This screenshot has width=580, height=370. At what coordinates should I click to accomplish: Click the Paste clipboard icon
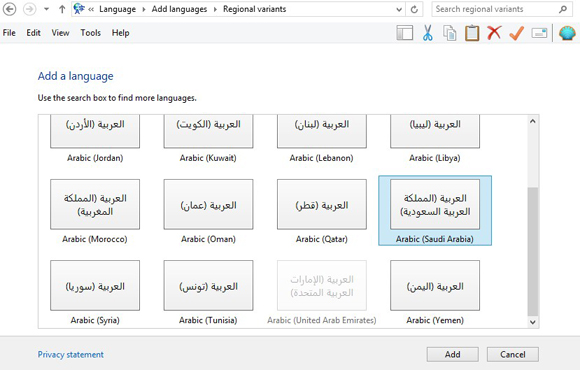472,33
